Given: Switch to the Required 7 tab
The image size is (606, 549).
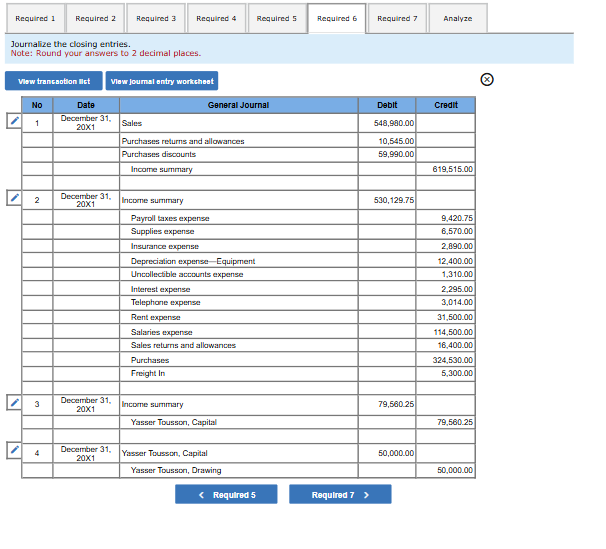Looking at the screenshot, I should (x=397, y=19).
